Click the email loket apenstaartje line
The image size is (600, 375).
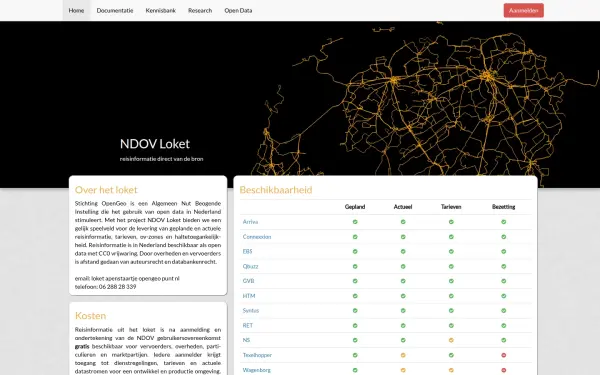(127, 279)
